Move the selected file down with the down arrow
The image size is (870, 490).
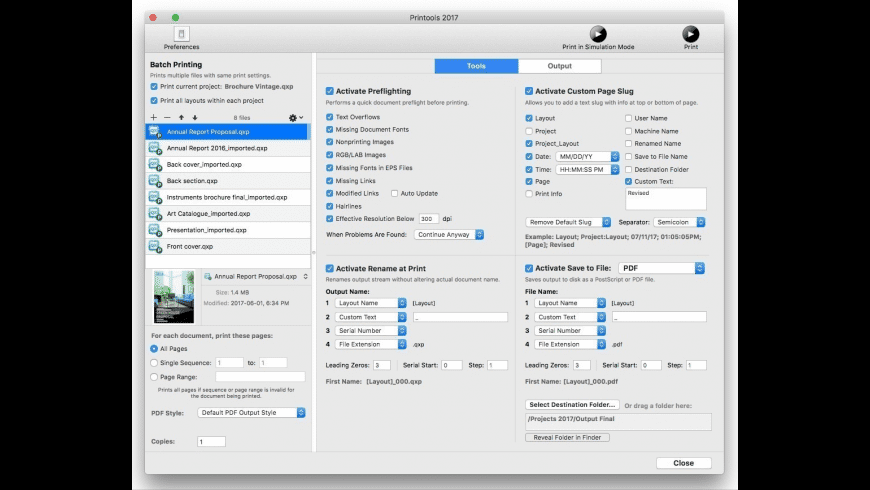[195, 117]
